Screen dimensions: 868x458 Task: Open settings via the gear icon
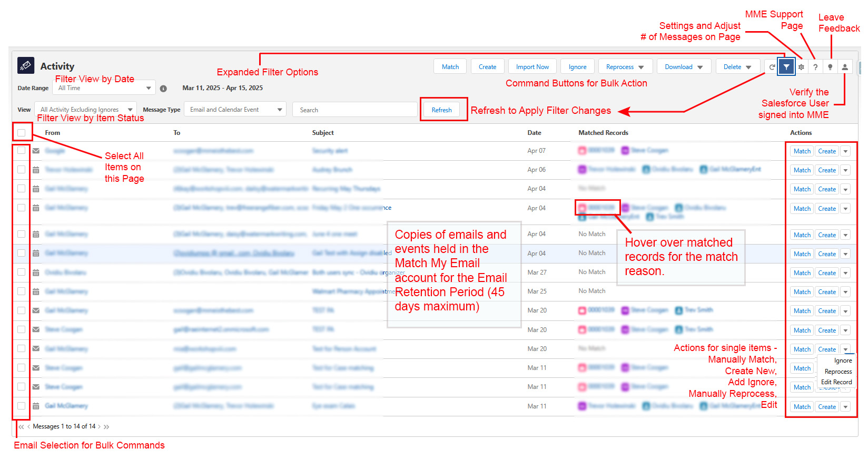coord(801,67)
